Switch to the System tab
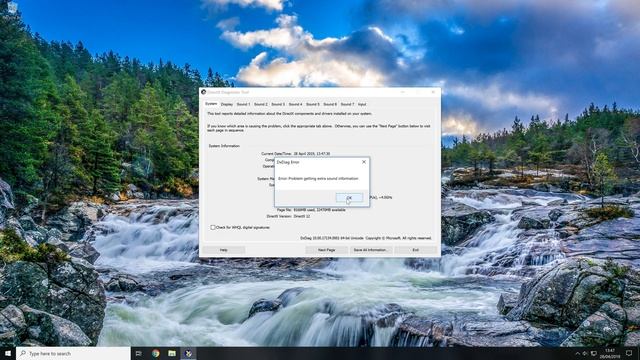Screen dimensions: 640x360 click(211, 104)
